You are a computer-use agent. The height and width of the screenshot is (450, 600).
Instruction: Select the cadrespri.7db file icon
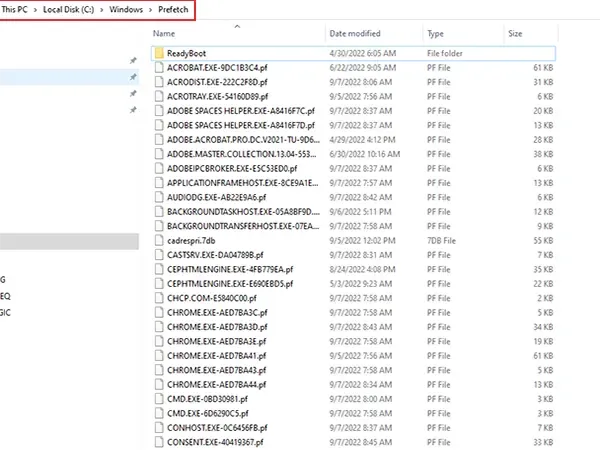tap(159, 241)
